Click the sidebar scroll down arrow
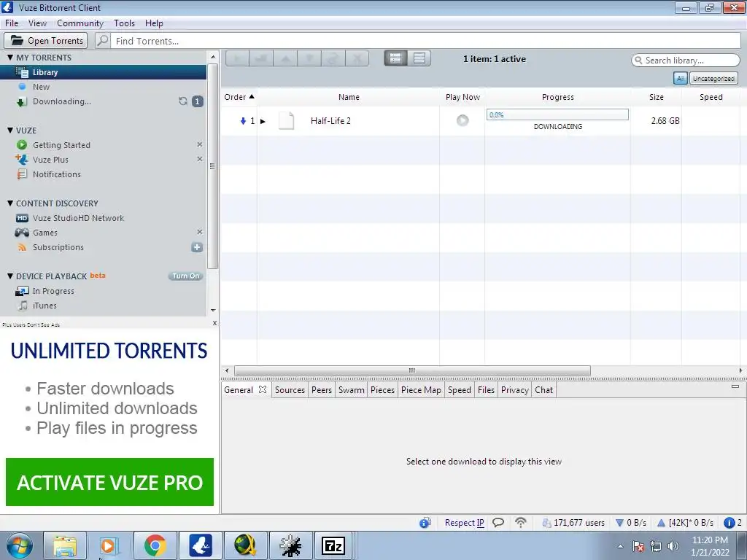747x560 pixels. [213, 310]
